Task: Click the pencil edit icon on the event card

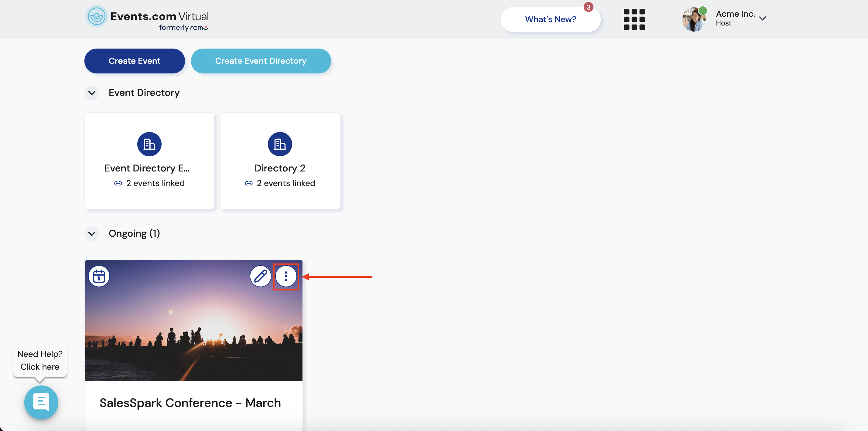Action: click(x=260, y=276)
